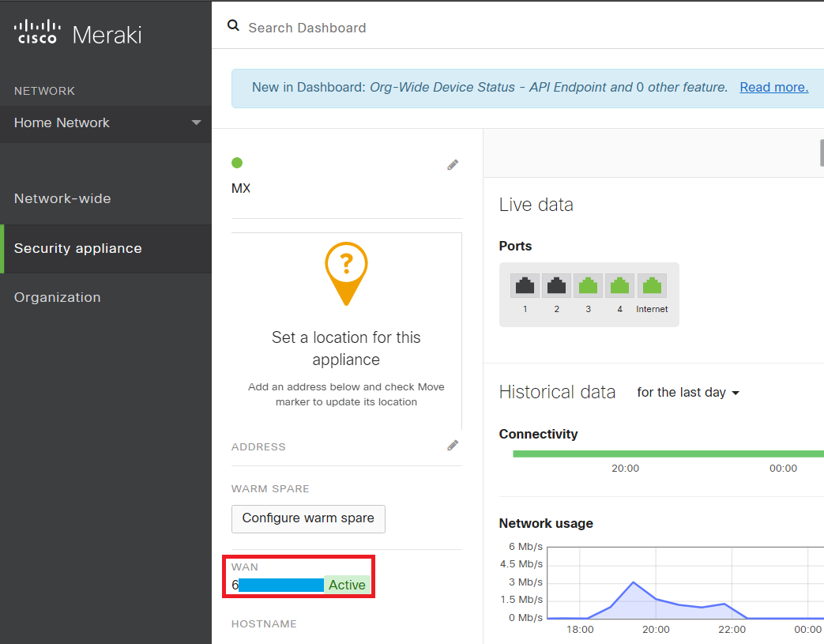This screenshot has width=824, height=644.
Task: Select port 2 icon in Ports
Action: click(x=556, y=285)
